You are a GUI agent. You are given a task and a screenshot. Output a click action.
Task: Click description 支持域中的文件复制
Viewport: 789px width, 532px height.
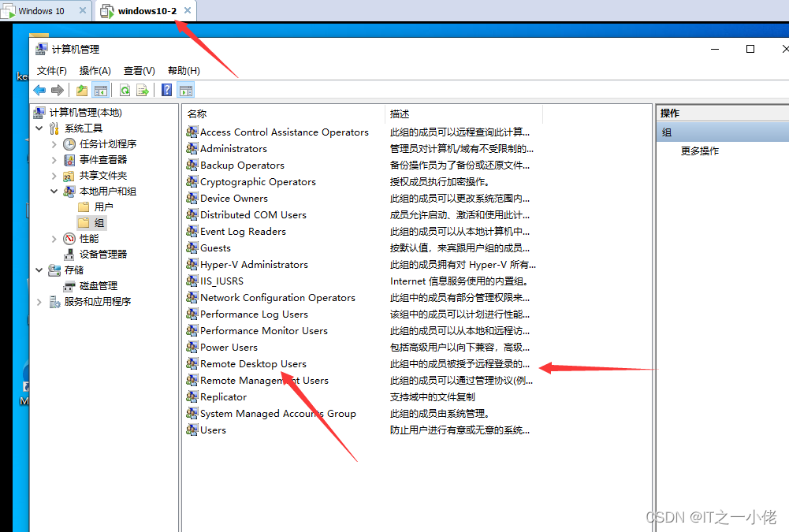click(432, 396)
